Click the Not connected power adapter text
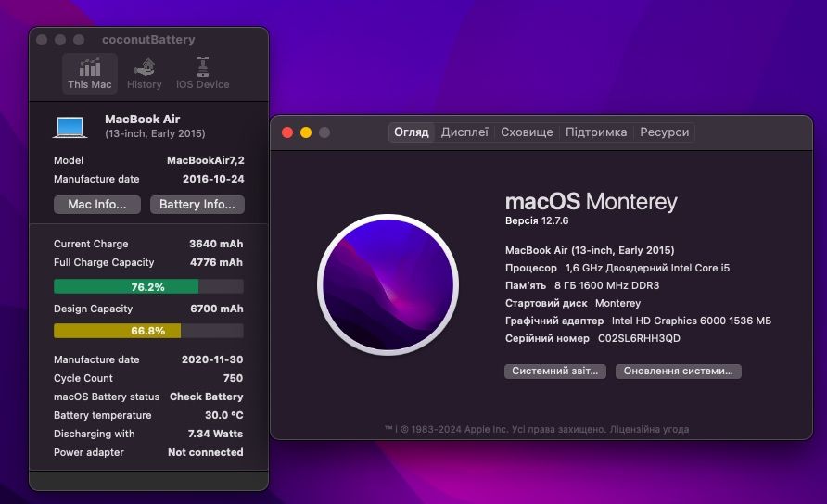 point(206,452)
